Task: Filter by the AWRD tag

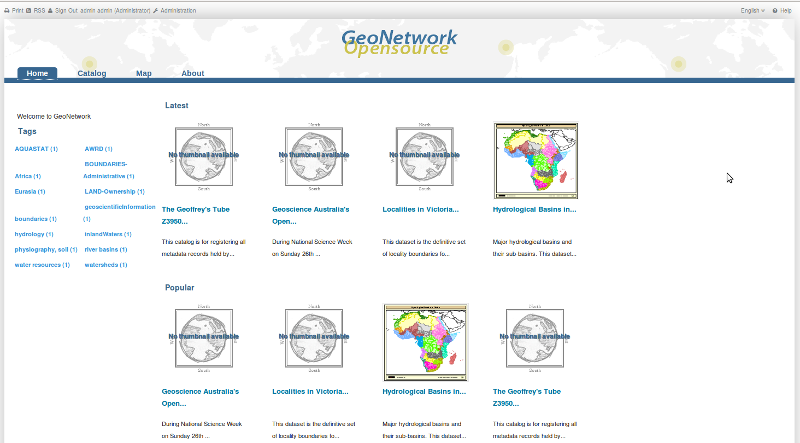Action: coord(98,149)
